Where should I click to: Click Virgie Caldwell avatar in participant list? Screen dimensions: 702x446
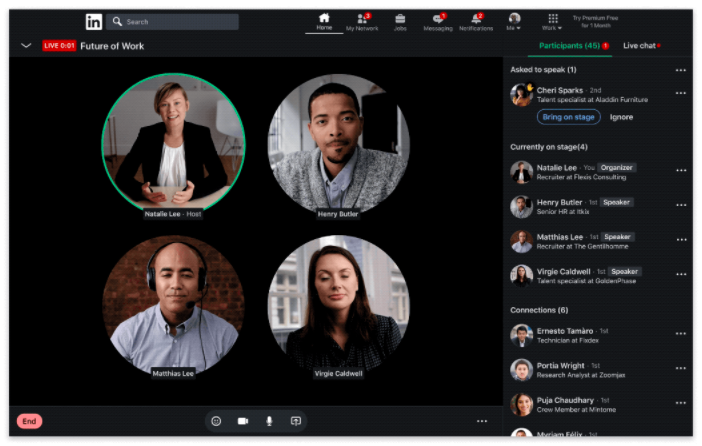[522, 275]
